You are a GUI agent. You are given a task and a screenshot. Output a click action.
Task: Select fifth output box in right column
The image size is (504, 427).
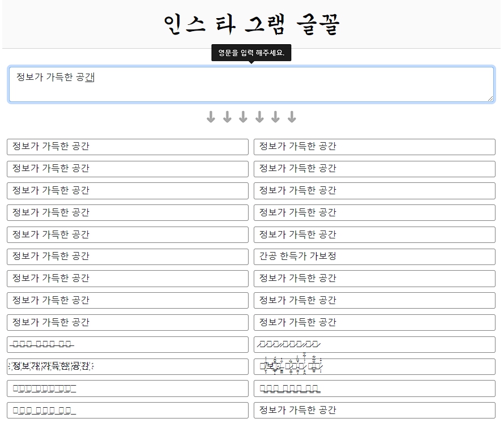374,234
